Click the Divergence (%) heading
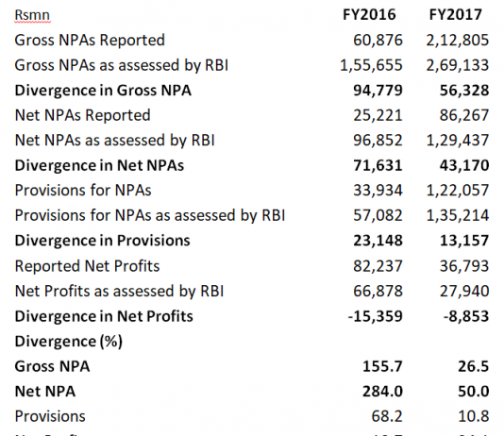504x436 pixels. coord(69,342)
